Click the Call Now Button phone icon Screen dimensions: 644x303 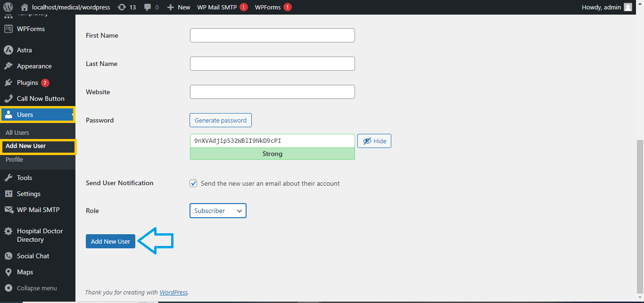click(8, 98)
